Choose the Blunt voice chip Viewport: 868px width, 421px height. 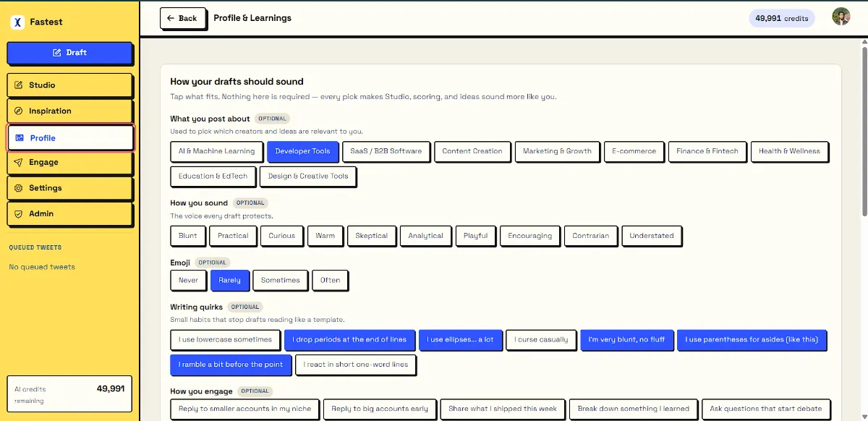[x=187, y=236]
